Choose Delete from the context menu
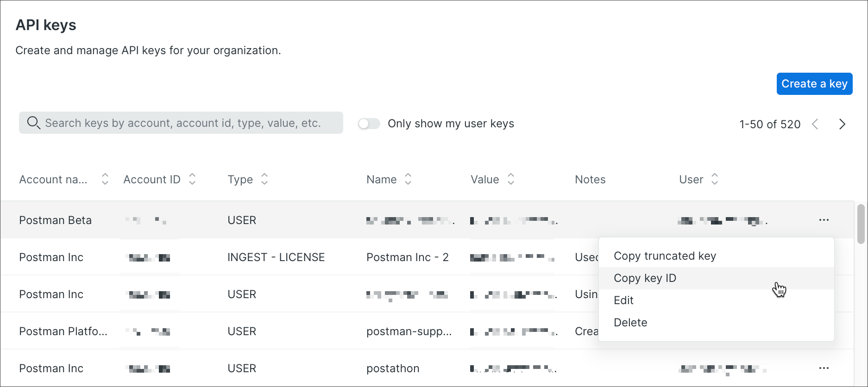The image size is (868, 387). [x=630, y=323]
